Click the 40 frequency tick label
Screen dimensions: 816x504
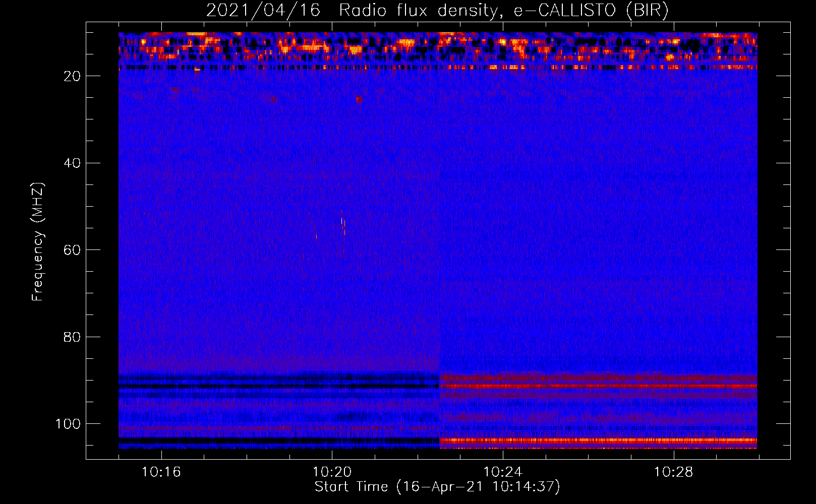(x=72, y=163)
